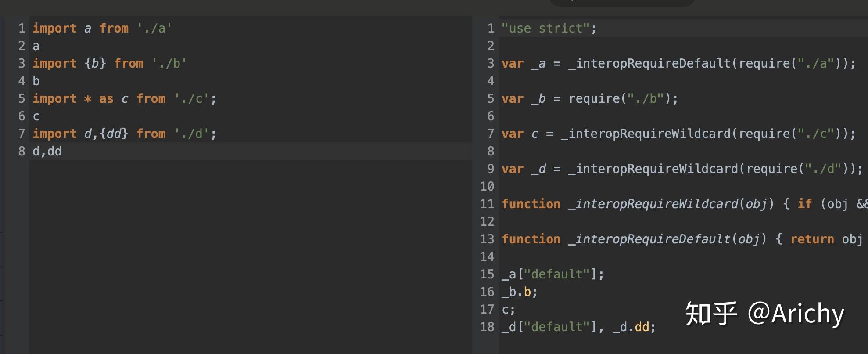868x354 pixels.
Task: Click the _b.b; output line
Action: 520,292
